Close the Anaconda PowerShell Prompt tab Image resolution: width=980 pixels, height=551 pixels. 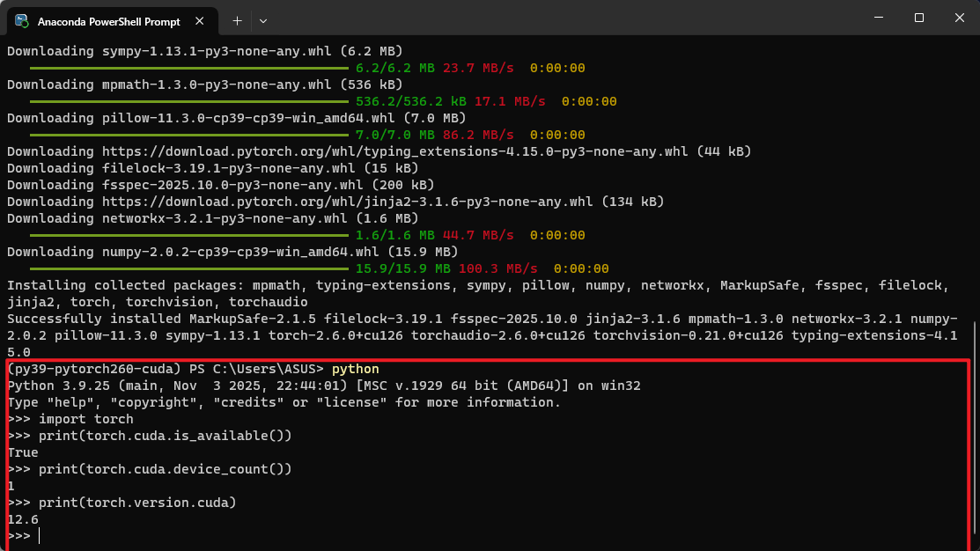click(x=199, y=21)
